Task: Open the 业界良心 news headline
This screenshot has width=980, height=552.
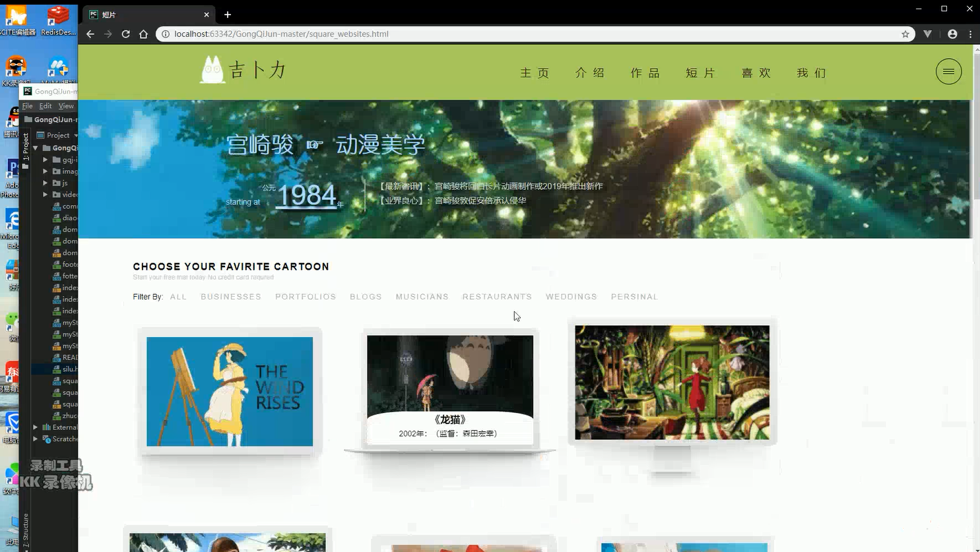Action: 452,200
